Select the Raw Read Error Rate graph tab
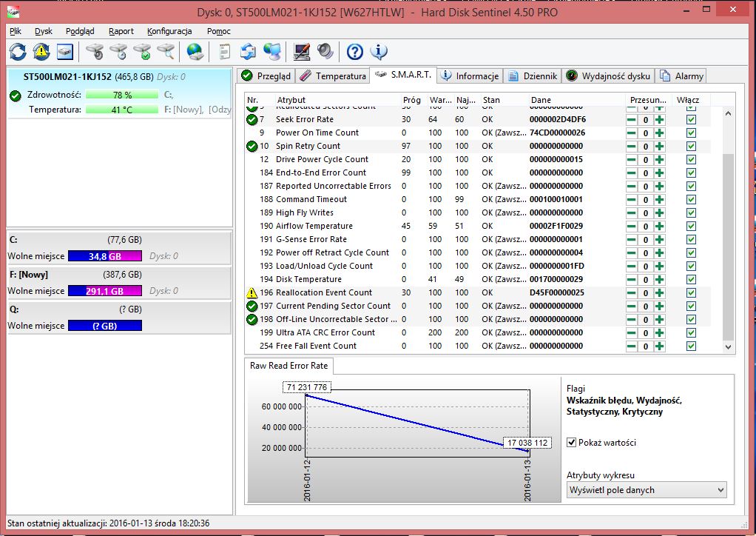The image size is (756, 536). coord(288,366)
